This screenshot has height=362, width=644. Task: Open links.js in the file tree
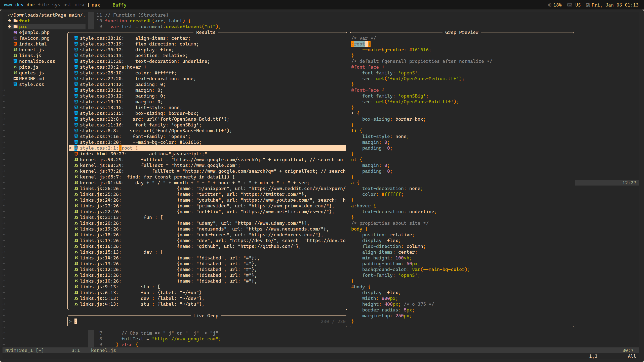click(x=30, y=56)
